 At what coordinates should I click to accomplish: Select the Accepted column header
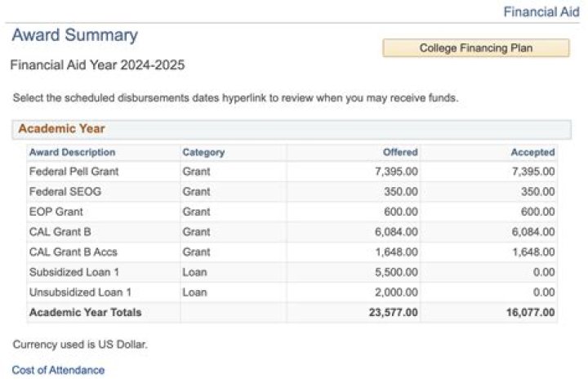[532, 153]
